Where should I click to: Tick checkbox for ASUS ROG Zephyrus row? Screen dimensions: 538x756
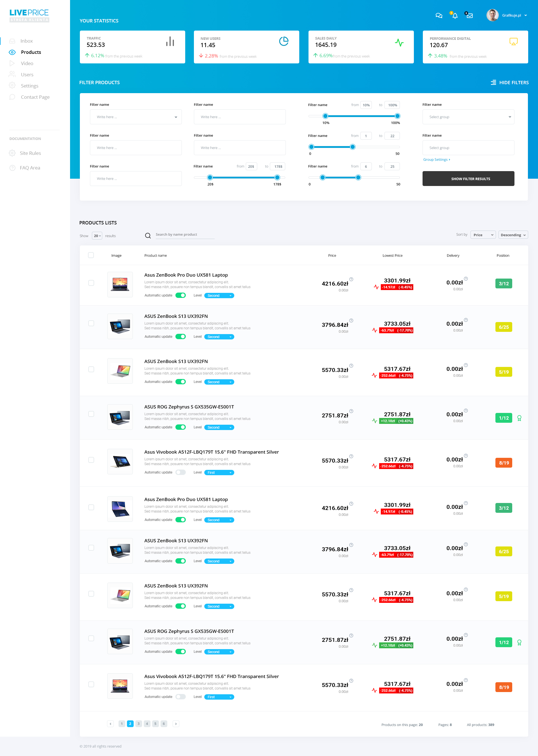[x=91, y=414]
